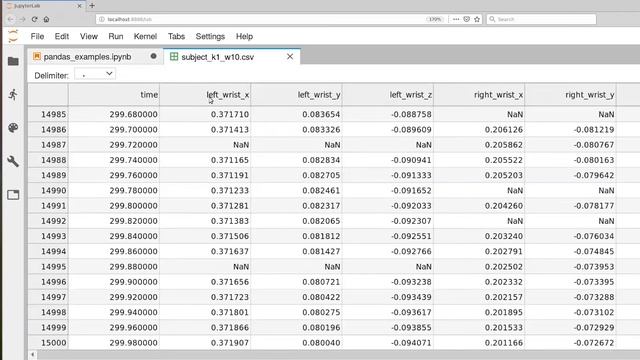The width and height of the screenshot is (640, 360).
Task: Click the NaN left_wrist_x cell in row 14987
Action: pos(205,145)
